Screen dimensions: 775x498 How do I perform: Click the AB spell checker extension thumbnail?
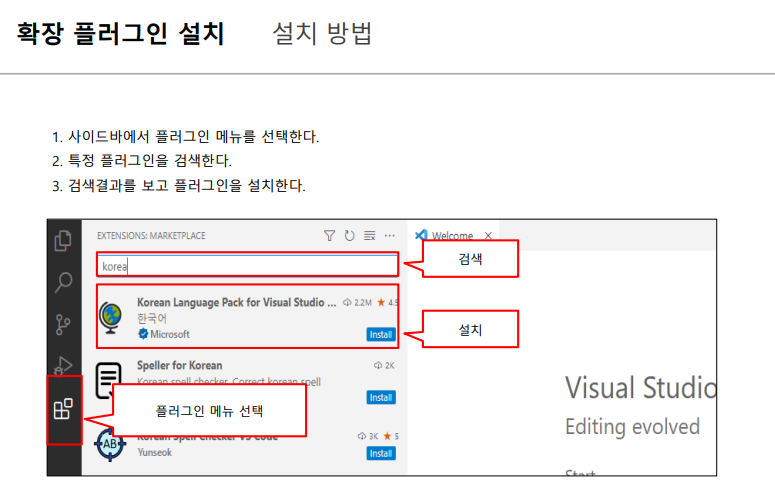pos(110,445)
